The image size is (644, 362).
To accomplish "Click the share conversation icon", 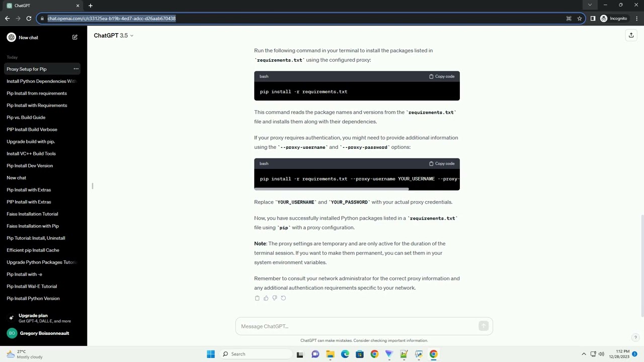I will point(631,35).
